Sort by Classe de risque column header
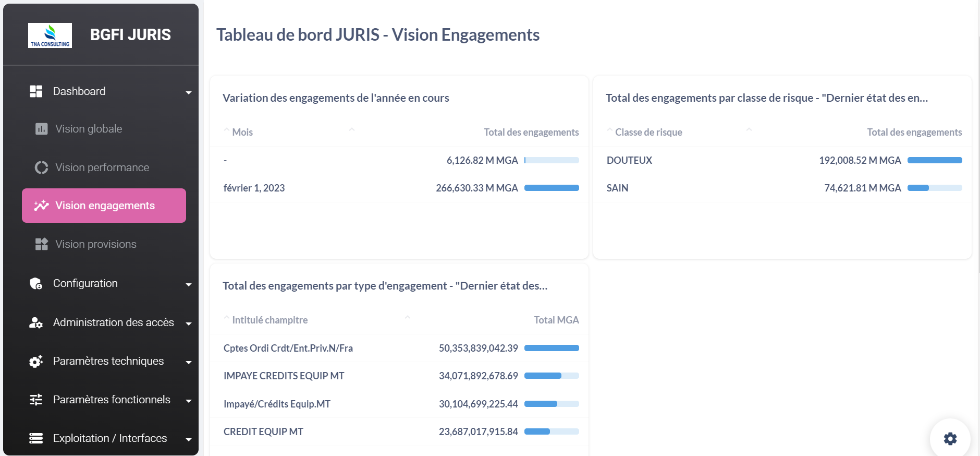The width and height of the screenshot is (980, 456). 648,132
